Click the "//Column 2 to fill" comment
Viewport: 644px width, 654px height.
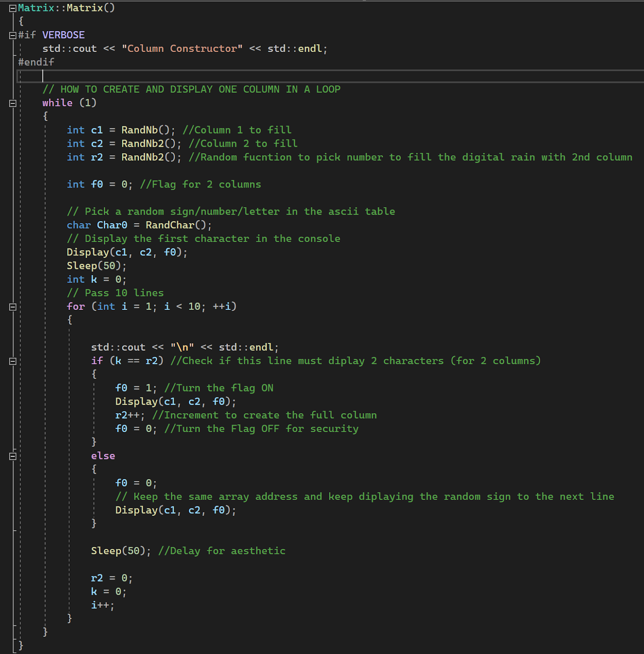243,143
